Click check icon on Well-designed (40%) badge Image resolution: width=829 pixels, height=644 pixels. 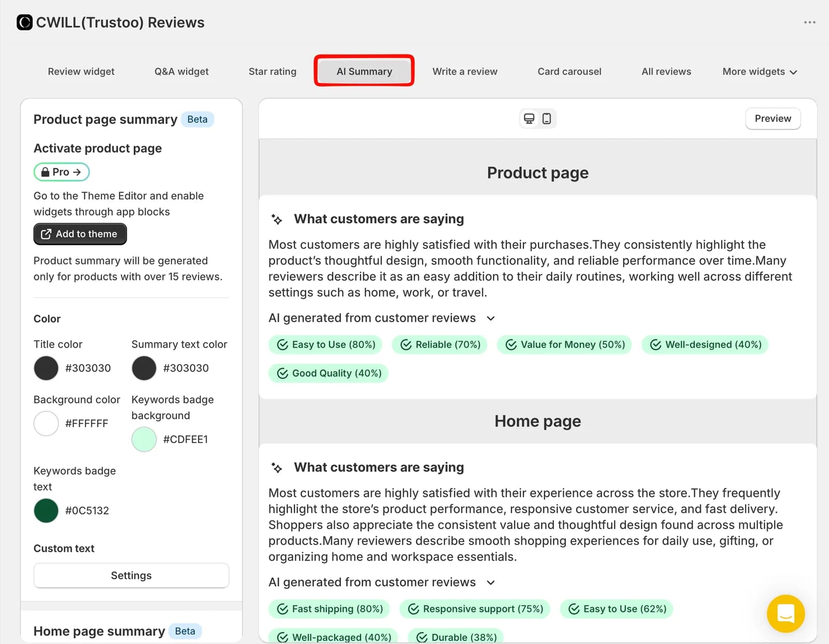(656, 345)
